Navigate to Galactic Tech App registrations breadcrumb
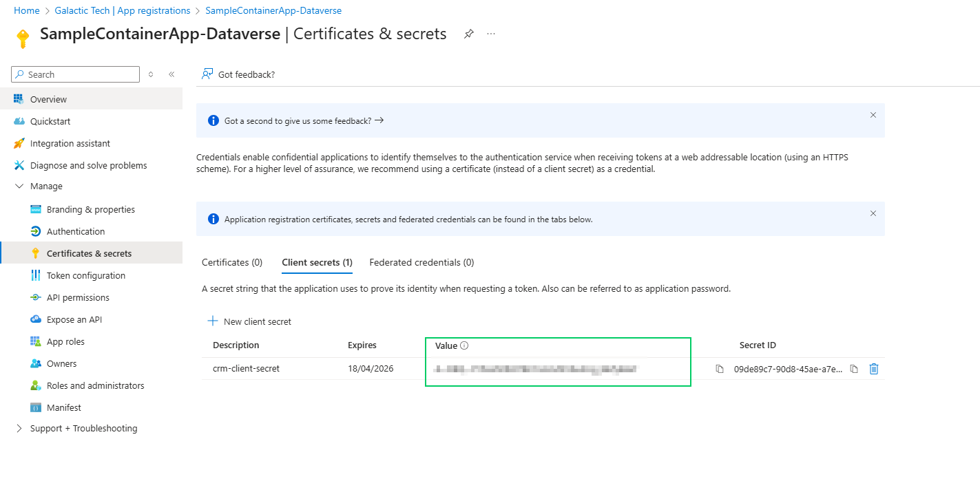 [123, 11]
